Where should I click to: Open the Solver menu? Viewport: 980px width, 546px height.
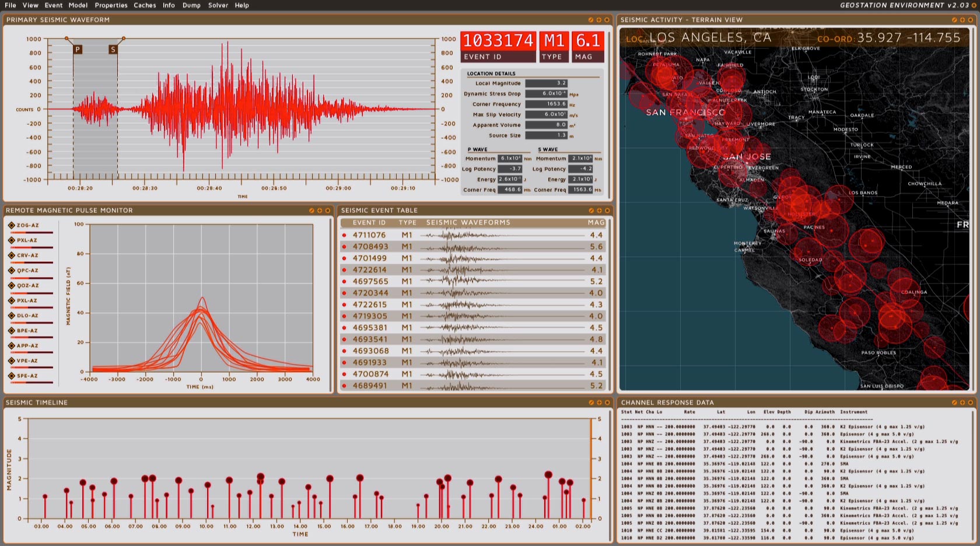pos(218,5)
